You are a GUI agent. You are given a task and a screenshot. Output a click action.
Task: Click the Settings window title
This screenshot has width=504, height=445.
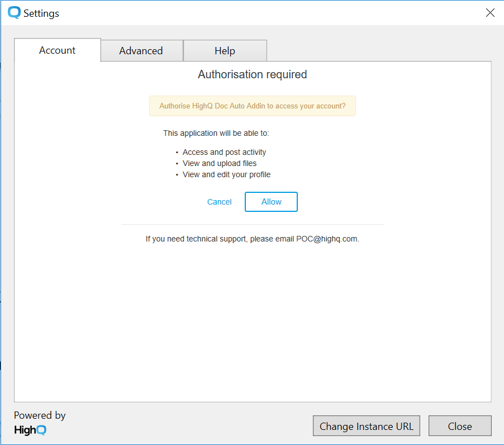coord(41,13)
